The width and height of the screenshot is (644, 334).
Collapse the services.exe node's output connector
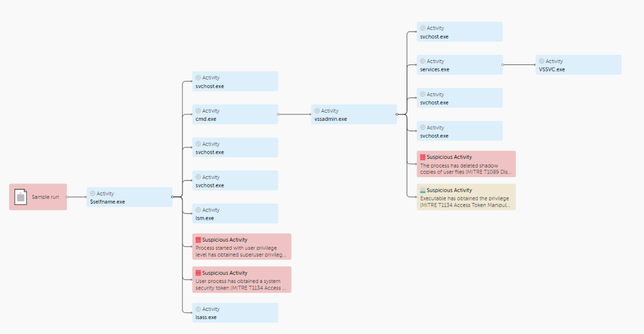(x=502, y=65)
